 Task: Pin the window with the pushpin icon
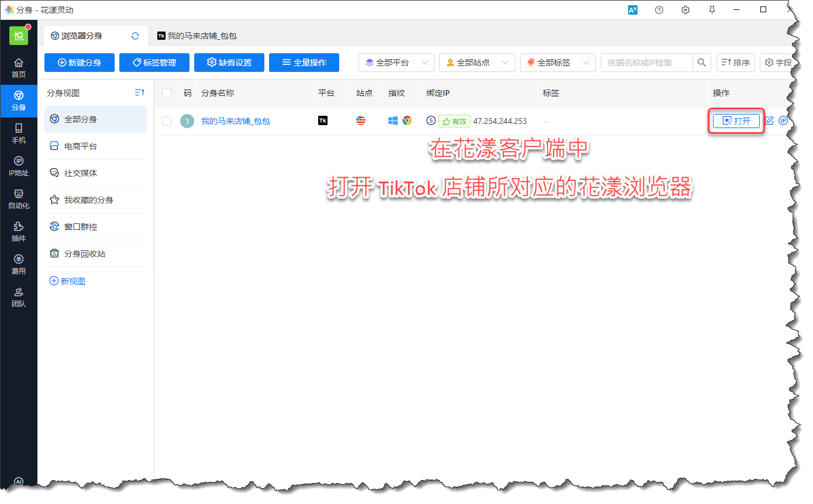tap(712, 10)
